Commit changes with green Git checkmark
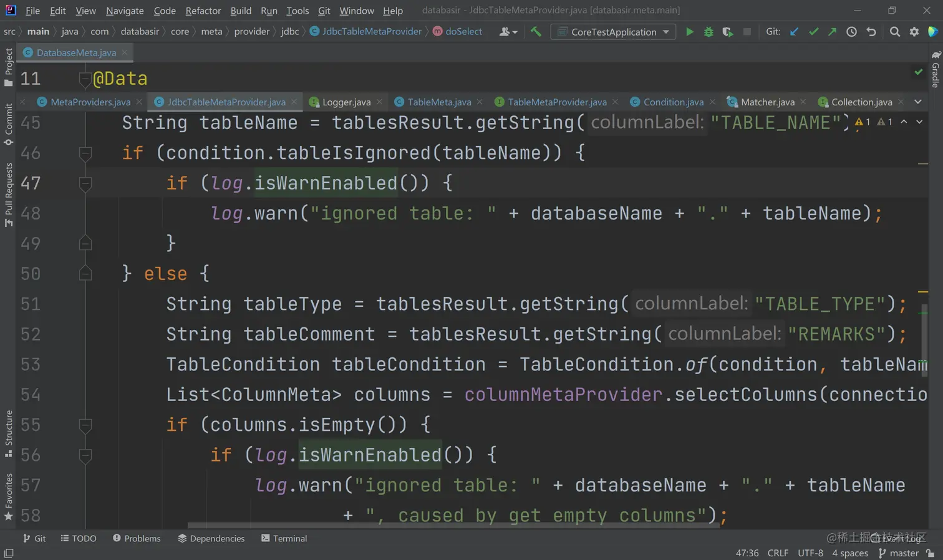 click(x=813, y=32)
